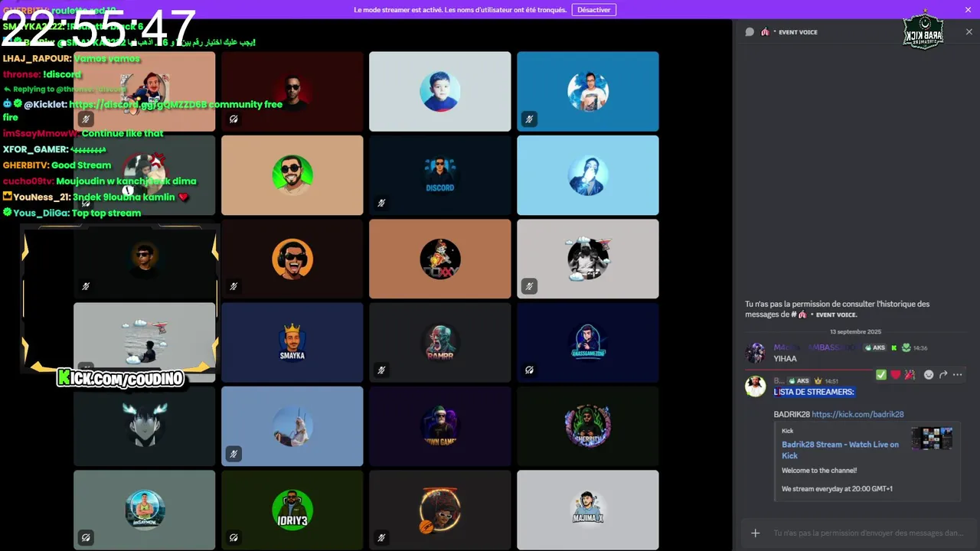Add the green checkmark reaction to the message
The image size is (980, 551).
point(881,374)
